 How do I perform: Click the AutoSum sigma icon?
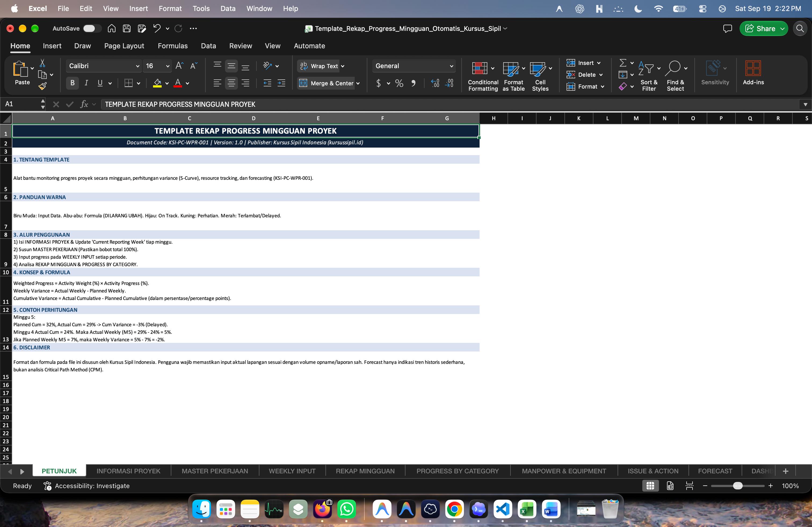point(623,63)
